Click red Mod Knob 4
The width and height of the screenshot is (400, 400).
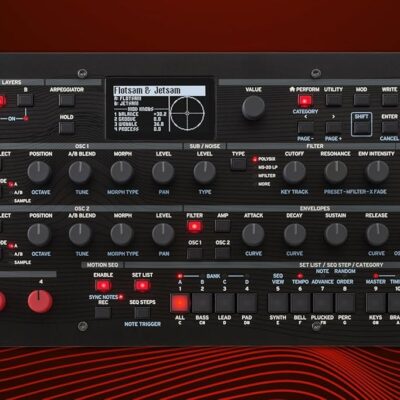click(x=40, y=302)
